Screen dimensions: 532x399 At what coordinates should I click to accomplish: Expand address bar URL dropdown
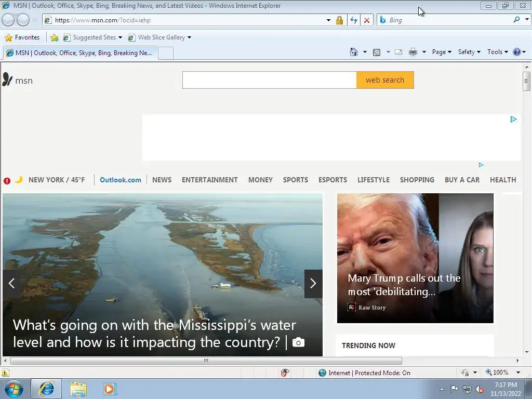click(328, 20)
